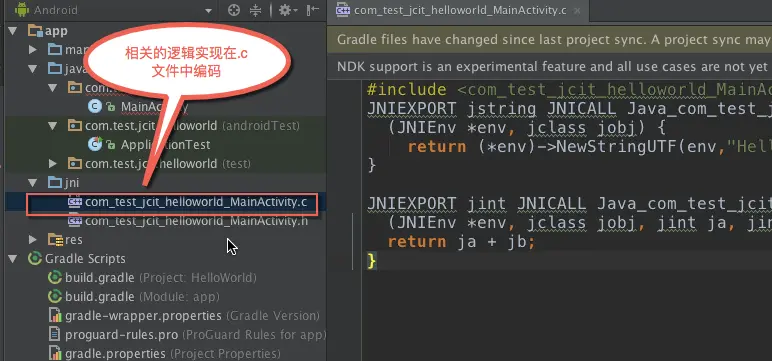The image size is (772, 361).
Task: Expand the manifests folder
Action: tap(32, 50)
